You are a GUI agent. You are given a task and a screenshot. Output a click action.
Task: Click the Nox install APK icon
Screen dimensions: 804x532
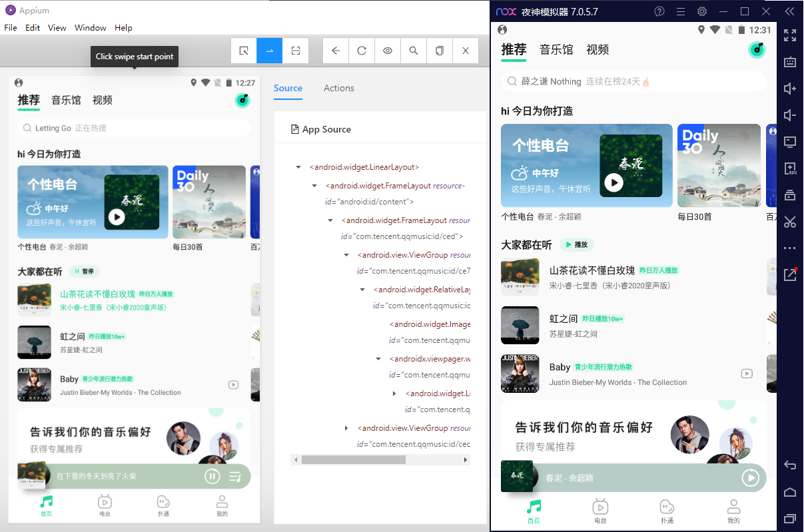point(790,168)
